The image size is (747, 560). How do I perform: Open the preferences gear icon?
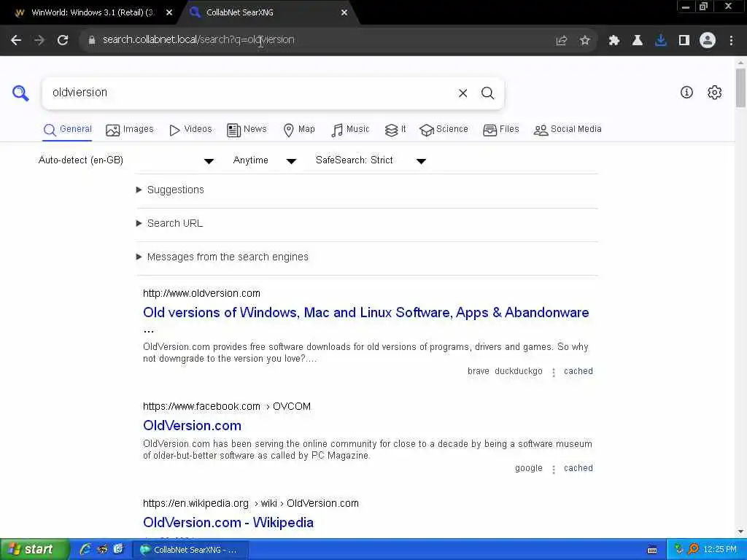(x=714, y=93)
